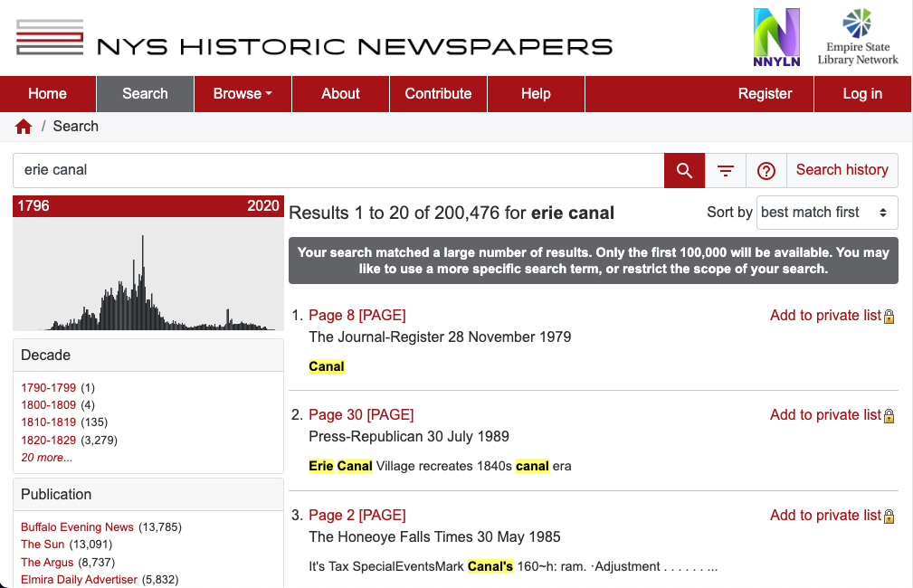Go to the Home menu item
The height and width of the screenshot is (588, 913).
click(x=48, y=94)
